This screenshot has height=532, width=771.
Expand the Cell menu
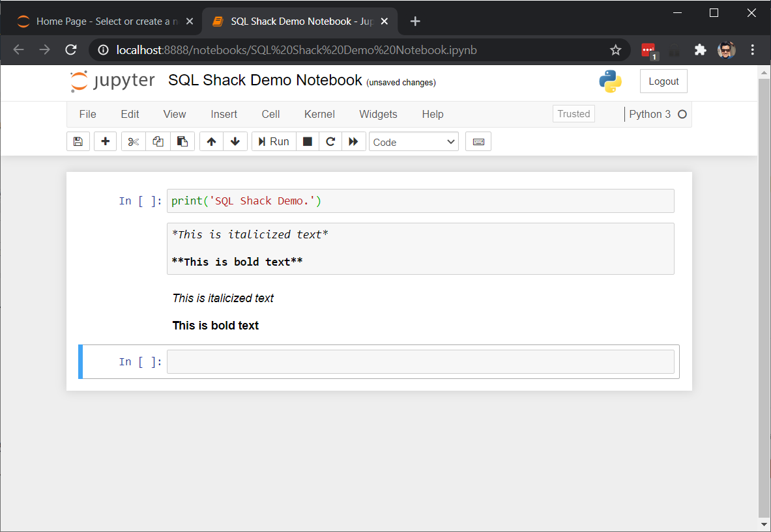[x=270, y=114]
